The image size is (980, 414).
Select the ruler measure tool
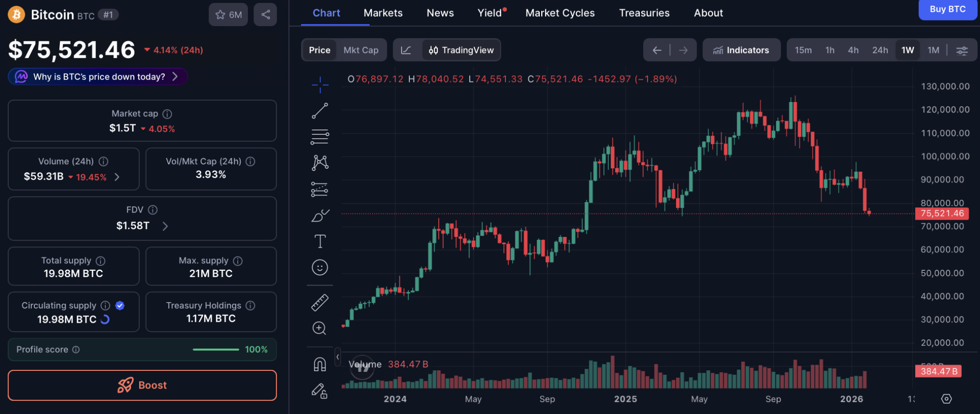click(x=320, y=303)
